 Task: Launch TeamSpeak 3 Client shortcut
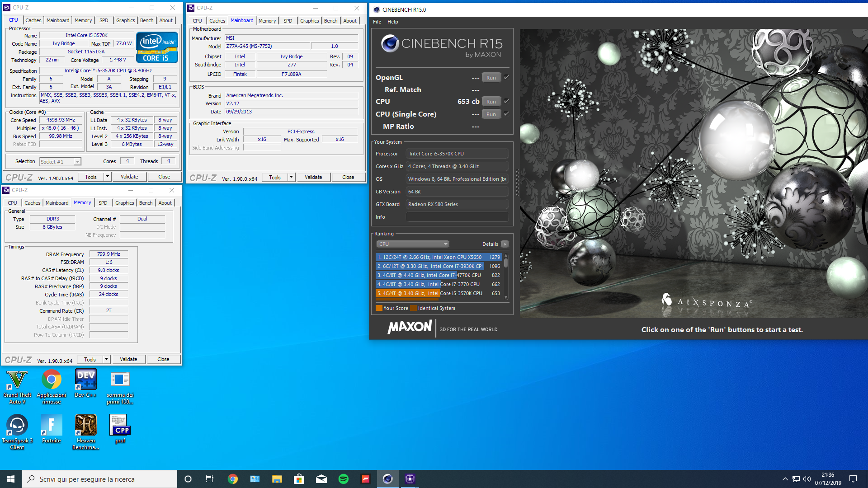[17, 432]
